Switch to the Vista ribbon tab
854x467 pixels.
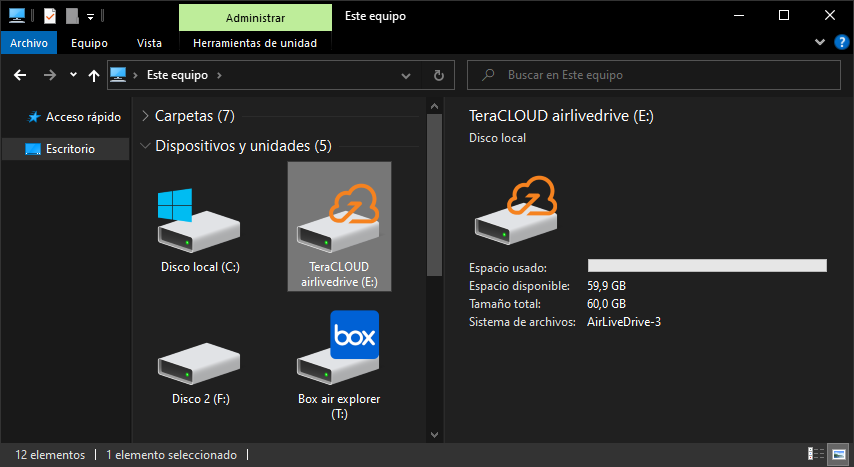tap(149, 43)
